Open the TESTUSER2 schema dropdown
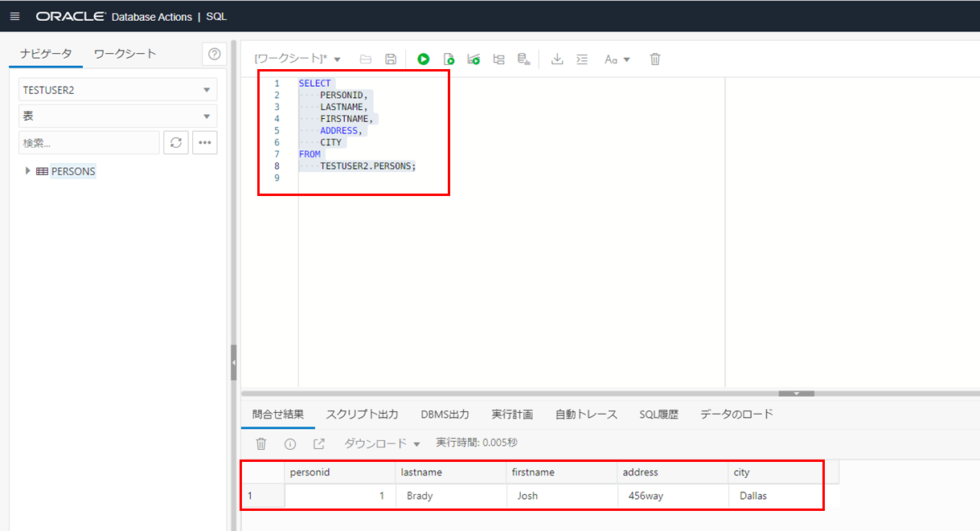Image resolution: width=980 pixels, height=531 pixels. pyautogui.click(x=117, y=90)
